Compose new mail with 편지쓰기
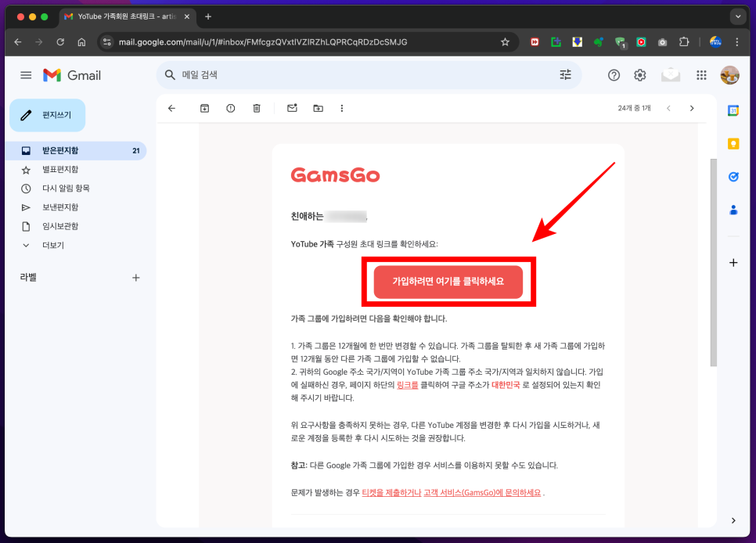756x543 pixels. [x=47, y=115]
